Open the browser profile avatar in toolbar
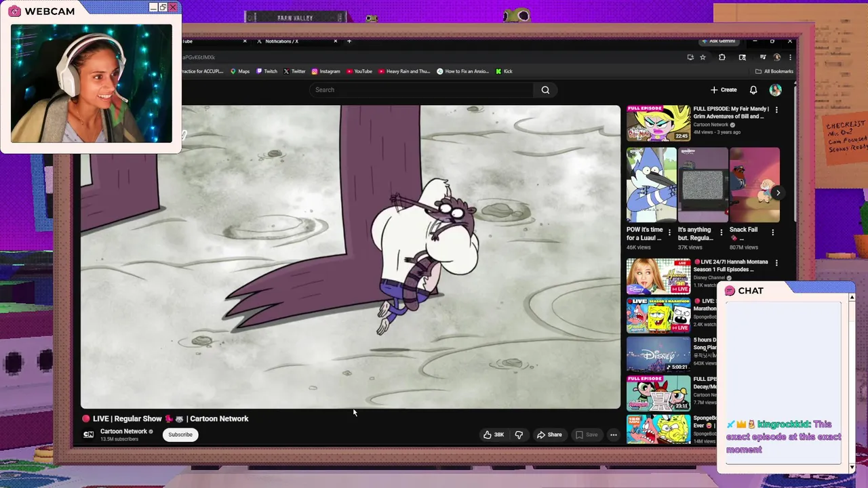868x488 pixels. tap(776, 57)
